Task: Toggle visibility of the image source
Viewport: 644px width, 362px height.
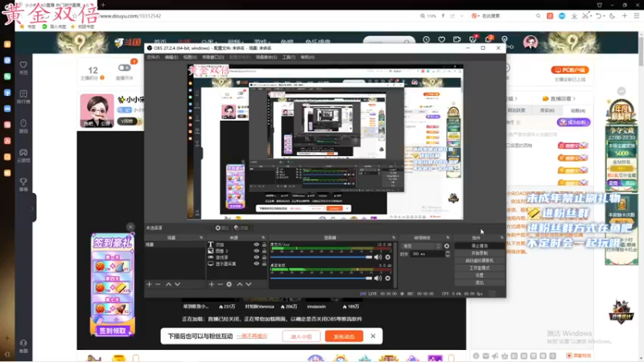Action: pos(256,251)
